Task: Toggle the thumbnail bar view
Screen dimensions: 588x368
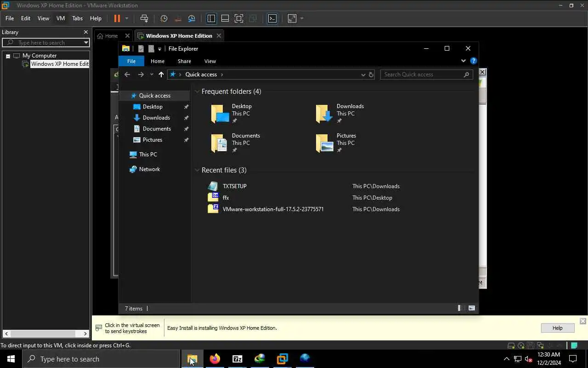Action: 225,18
